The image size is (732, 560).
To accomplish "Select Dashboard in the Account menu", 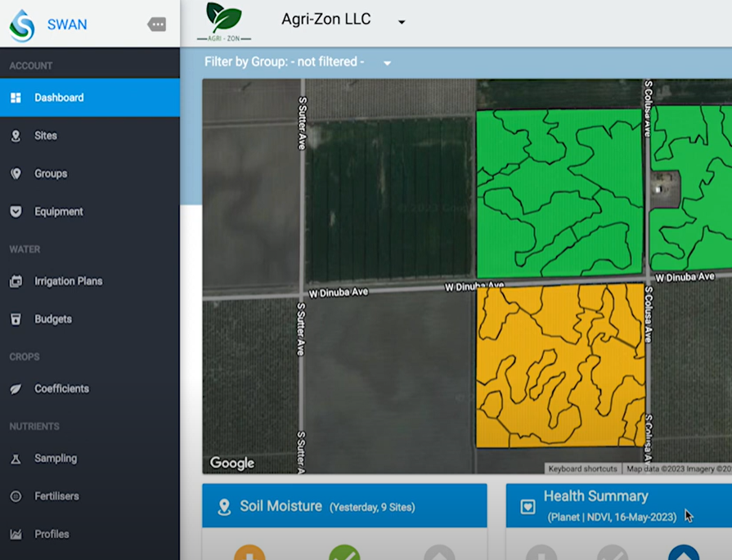I will click(18, 98).
